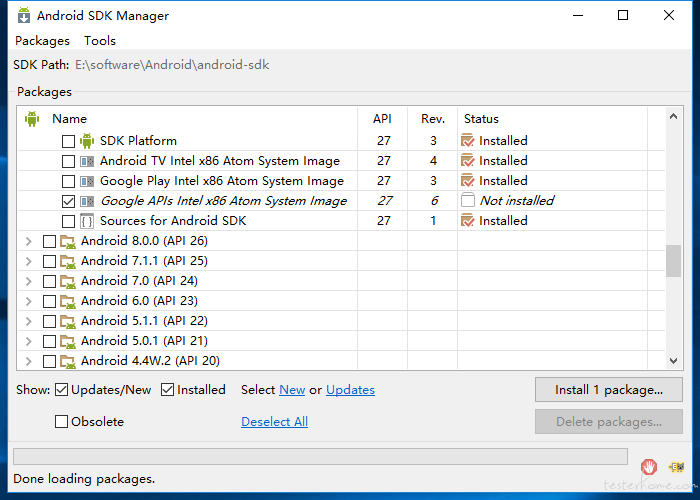Click the Sources for Android SDK braces icon

pyautogui.click(x=87, y=221)
